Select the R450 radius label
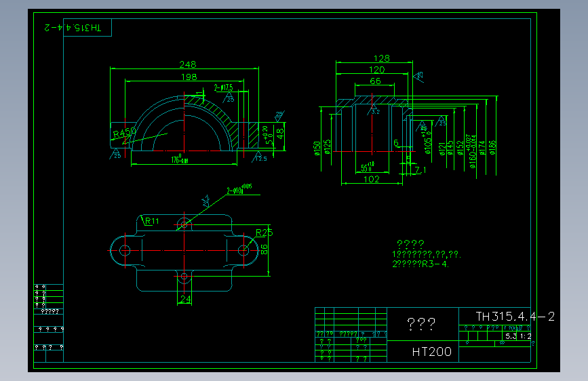 [x=125, y=133]
